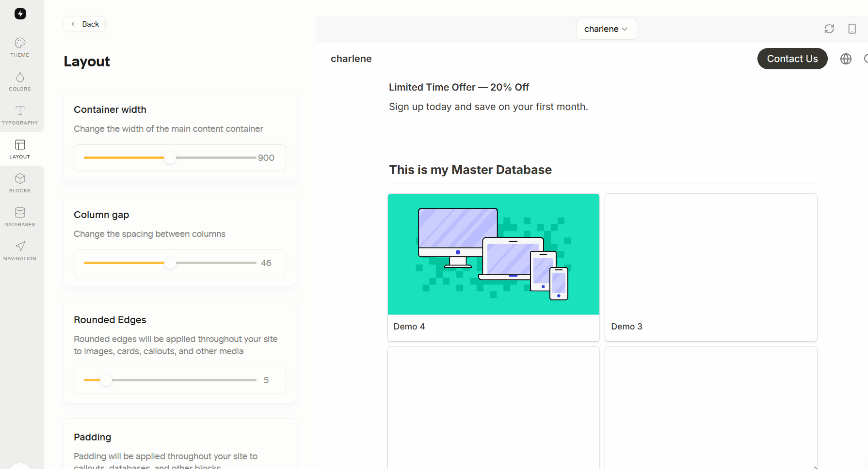Screen dimensions: 868x469
Task: Open the Theme palette section
Action: click(20, 47)
